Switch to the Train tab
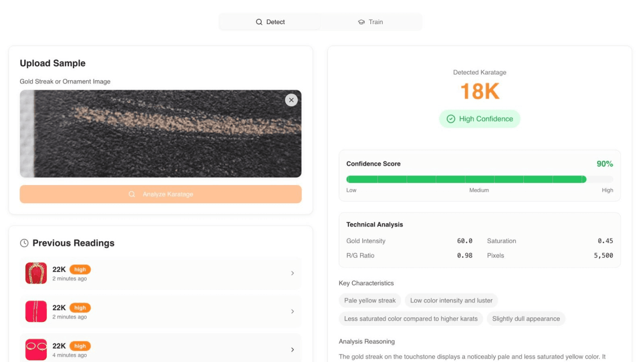This screenshot has width=644, height=362. (x=371, y=22)
